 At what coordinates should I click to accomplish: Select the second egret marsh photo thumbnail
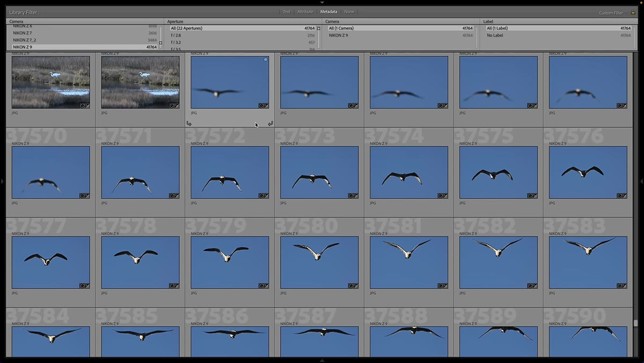pos(140,82)
